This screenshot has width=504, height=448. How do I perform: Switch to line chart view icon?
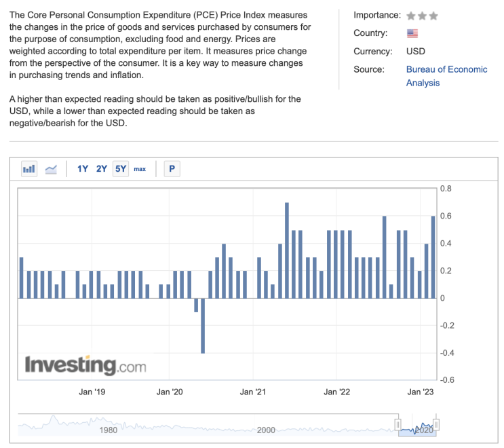click(x=51, y=169)
